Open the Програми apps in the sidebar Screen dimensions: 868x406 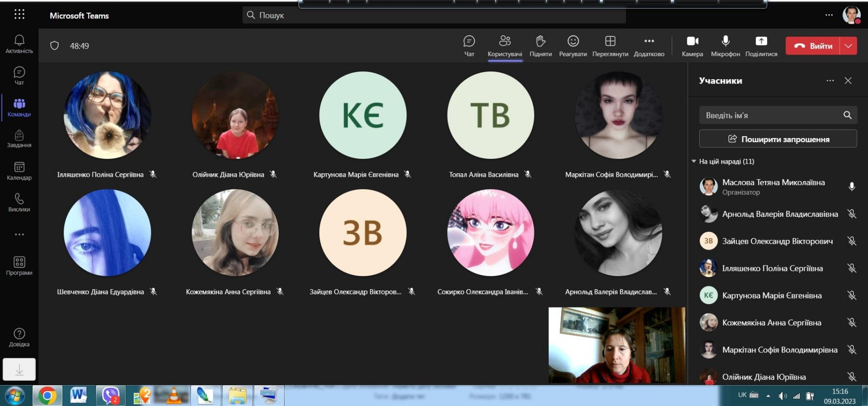click(x=19, y=266)
